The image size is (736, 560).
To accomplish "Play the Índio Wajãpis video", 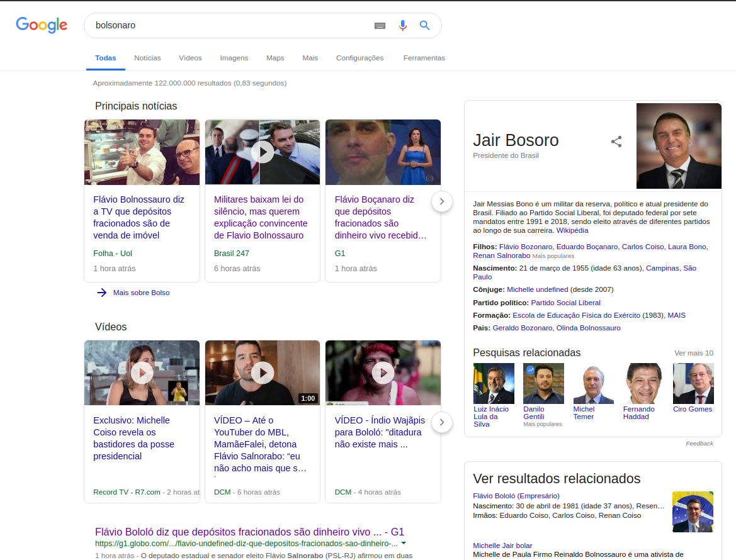I will pyautogui.click(x=383, y=373).
